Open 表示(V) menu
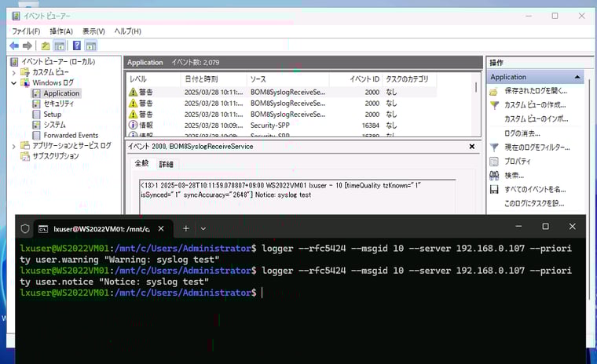Image resolution: width=597 pixels, height=364 pixels. (93, 31)
